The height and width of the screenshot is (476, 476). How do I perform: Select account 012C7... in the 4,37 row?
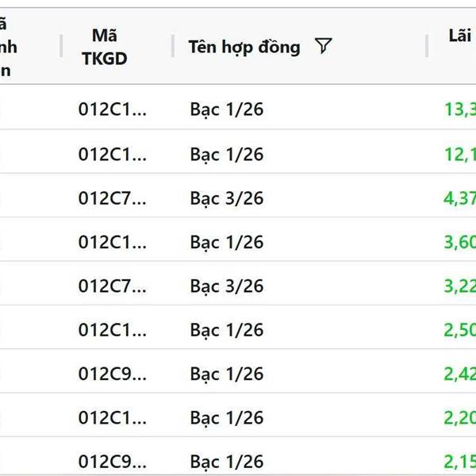(112, 198)
